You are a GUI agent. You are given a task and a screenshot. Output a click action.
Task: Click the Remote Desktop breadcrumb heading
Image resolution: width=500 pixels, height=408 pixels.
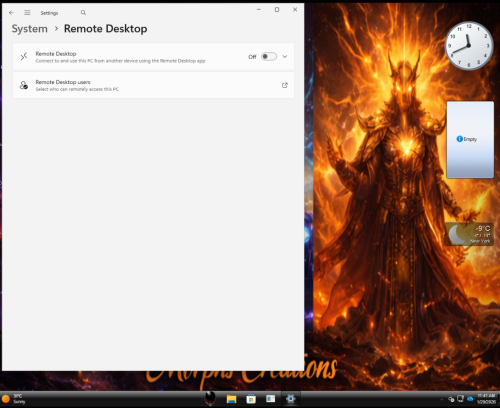(x=105, y=29)
